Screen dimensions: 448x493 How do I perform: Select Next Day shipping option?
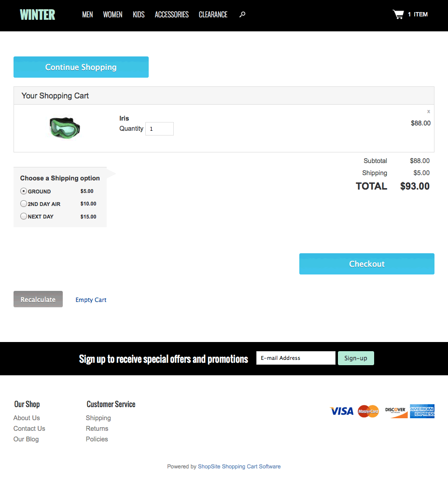pos(24,216)
